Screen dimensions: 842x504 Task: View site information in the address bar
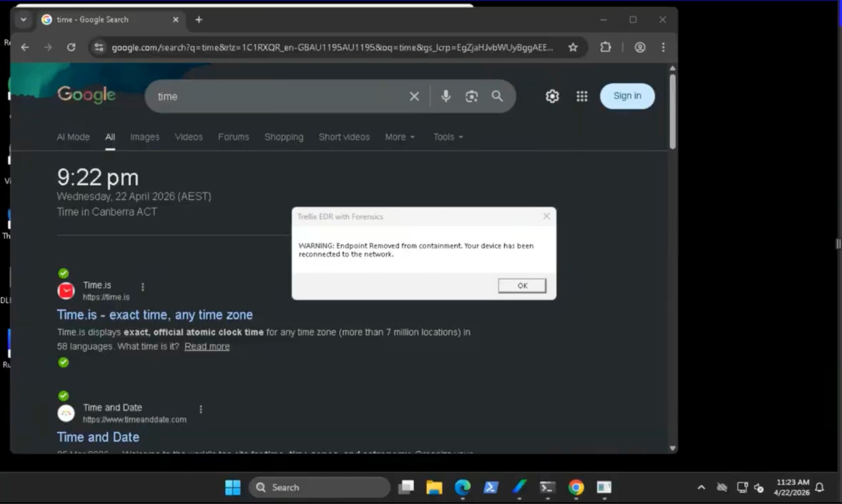click(x=99, y=47)
